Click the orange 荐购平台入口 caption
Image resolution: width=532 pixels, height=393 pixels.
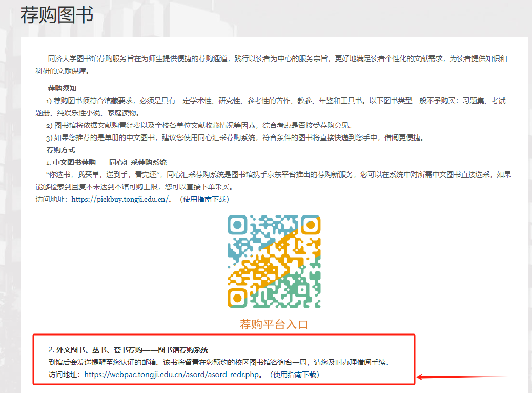pos(274,324)
